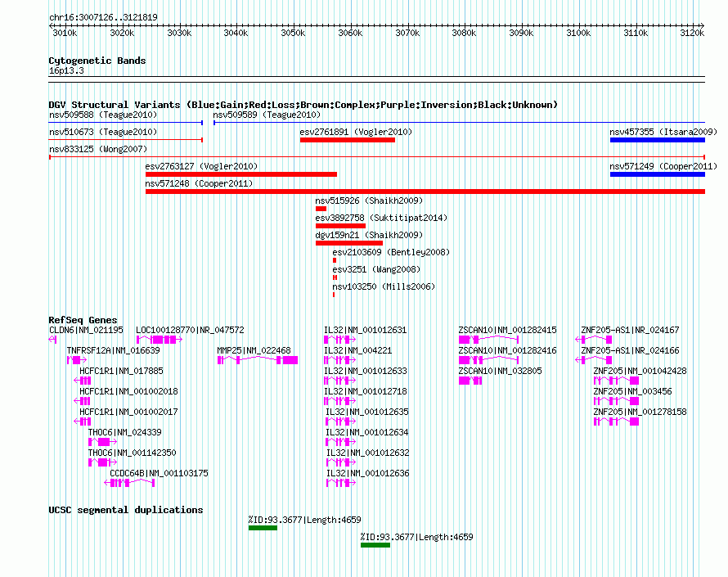The image size is (728, 577).
Task: Click the 16p13.3 cytogenetic band
Action: [376, 79]
